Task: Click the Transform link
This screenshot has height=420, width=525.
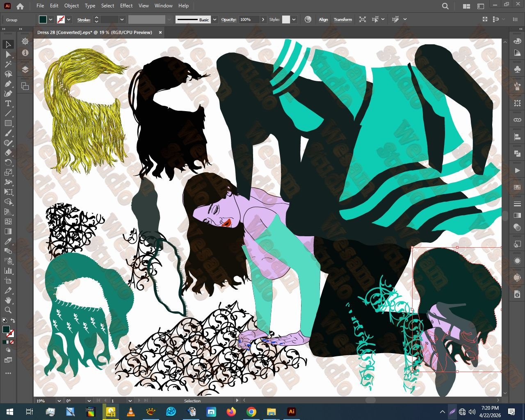Action: [343, 20]
